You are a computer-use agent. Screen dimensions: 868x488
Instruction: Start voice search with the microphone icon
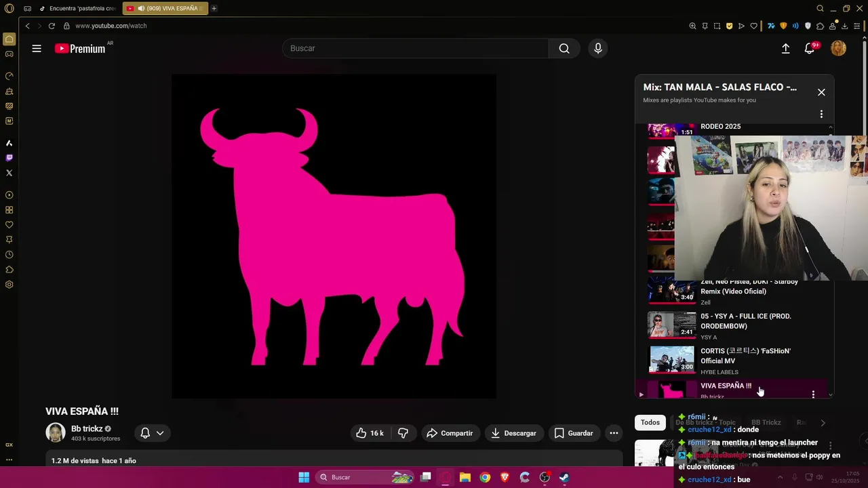[x=597, y=49]
